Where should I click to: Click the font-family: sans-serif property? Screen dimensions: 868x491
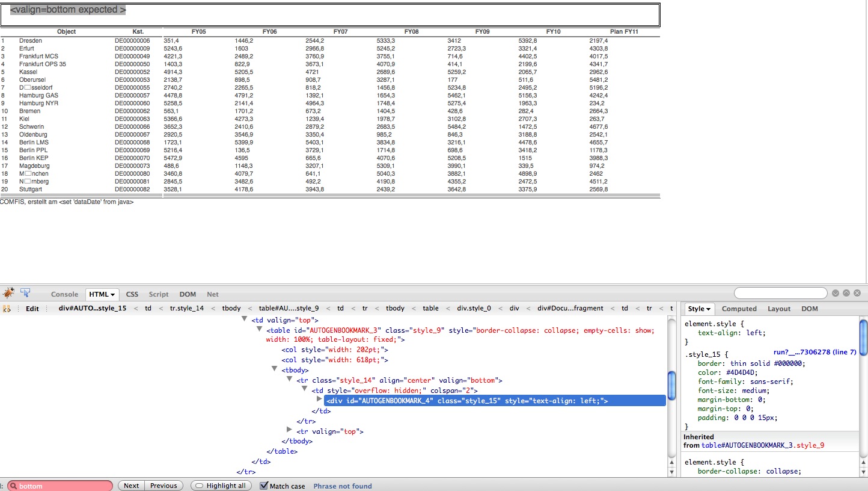(x=745, y=381)
